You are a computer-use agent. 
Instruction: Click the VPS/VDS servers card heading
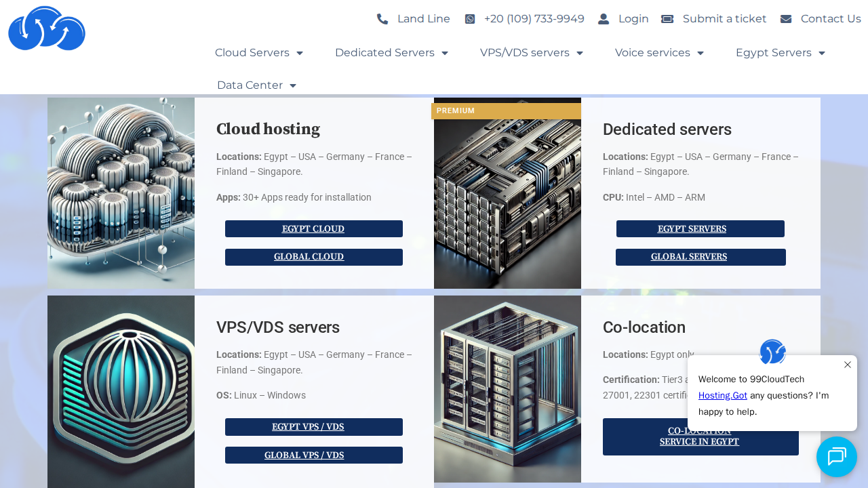coord(278,327)
